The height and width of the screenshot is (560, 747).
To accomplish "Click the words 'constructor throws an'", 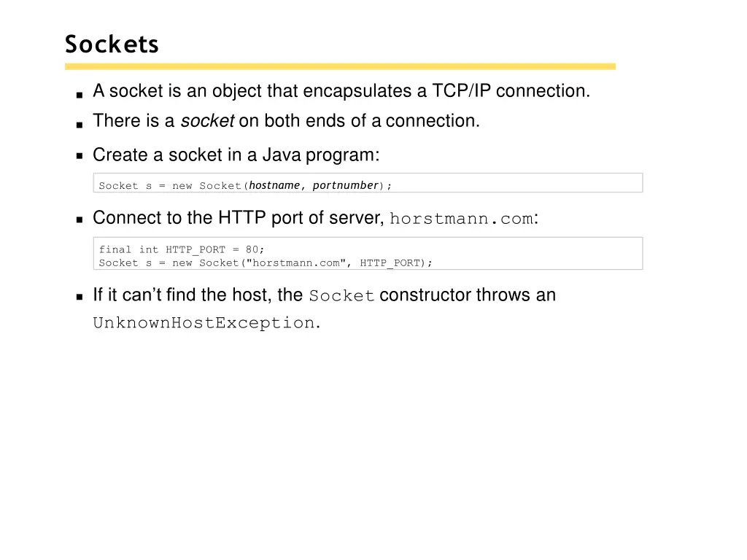I will [468, 295].
